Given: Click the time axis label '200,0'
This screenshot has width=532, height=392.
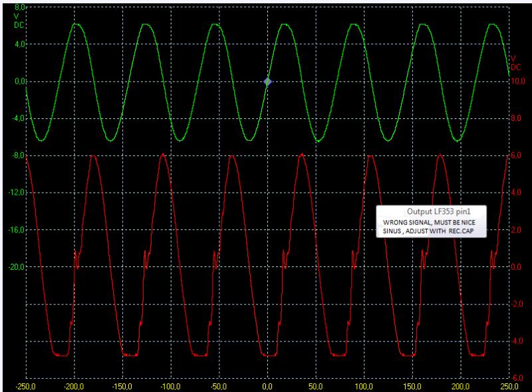Looking at the screenshot, I should tap(460, 387).
